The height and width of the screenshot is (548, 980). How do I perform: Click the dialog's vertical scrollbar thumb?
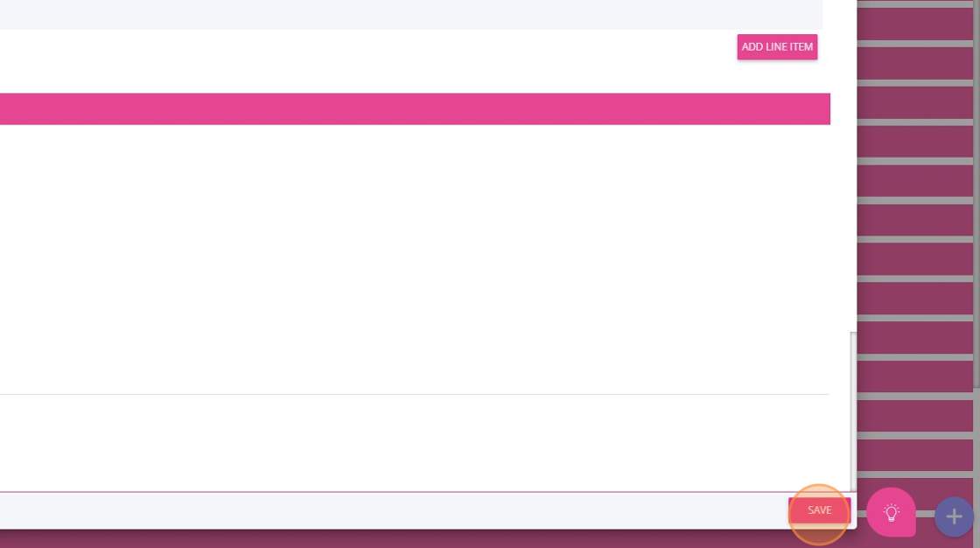point(853,411)
